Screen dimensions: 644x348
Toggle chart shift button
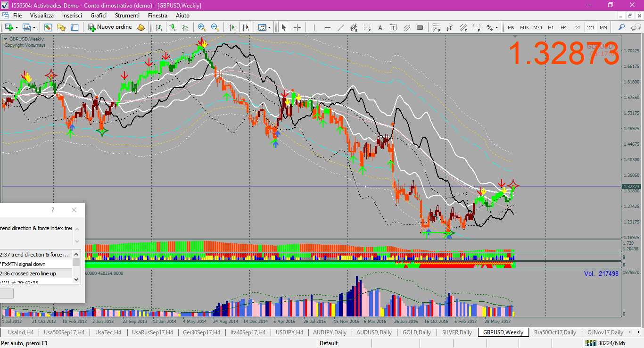click(x=245, y=27)
